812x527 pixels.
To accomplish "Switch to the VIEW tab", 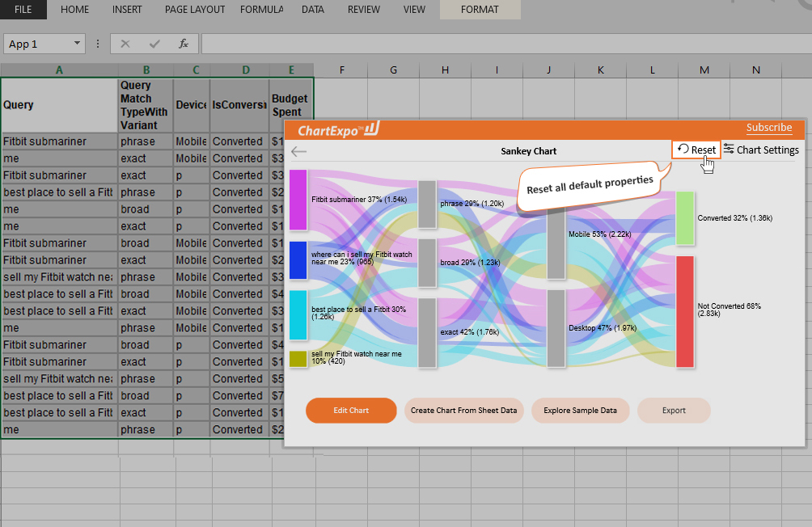I will coord(414,10).
